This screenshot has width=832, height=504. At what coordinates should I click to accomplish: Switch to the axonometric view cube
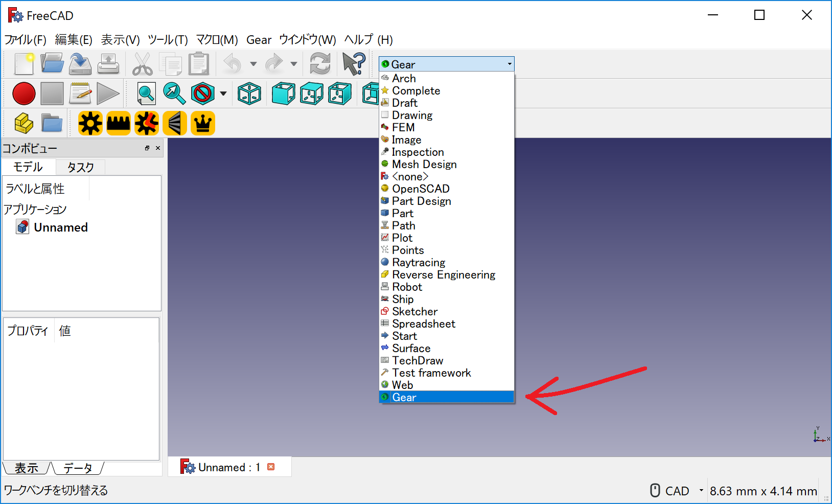(249, 94)
